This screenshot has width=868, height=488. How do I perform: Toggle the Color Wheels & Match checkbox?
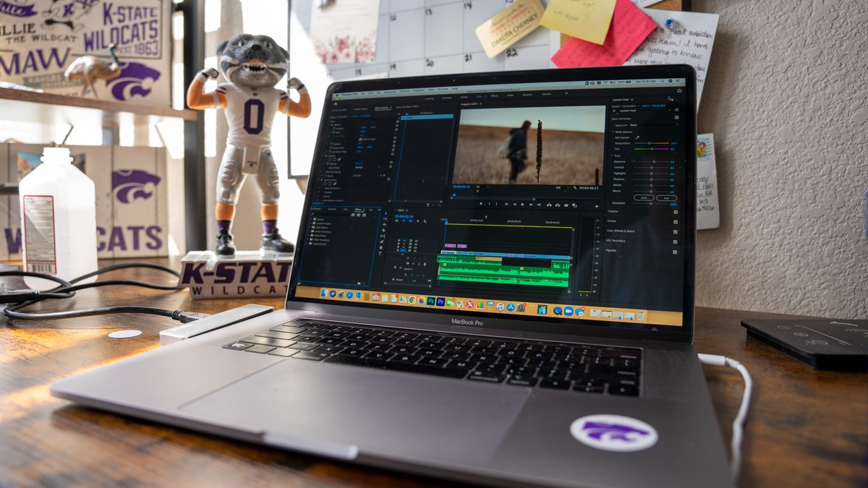(676, 232)
